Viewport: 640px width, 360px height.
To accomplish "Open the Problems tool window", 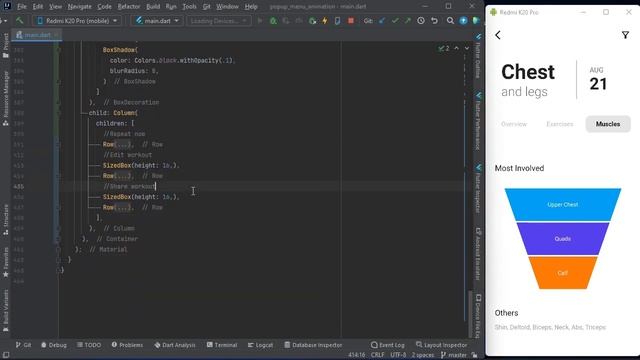I will coord(127,345).
